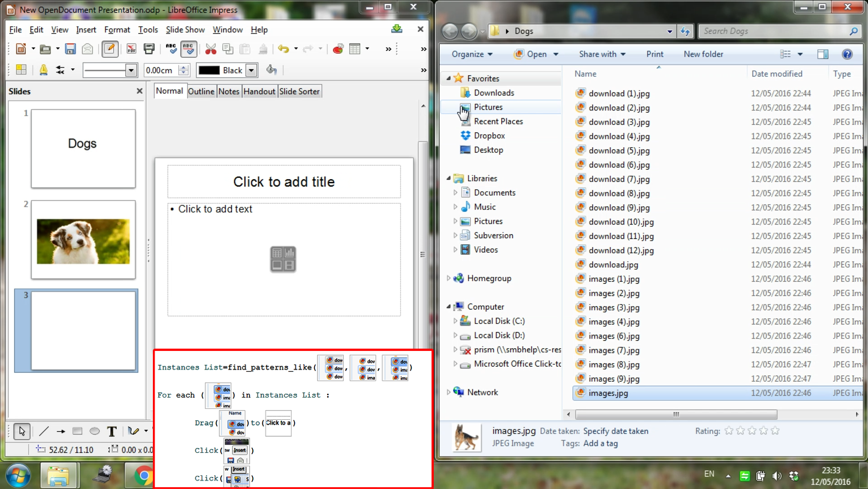Select the Curve drawing tool
The height and width of the screenshot is (489, 868).
coord(133,431)
